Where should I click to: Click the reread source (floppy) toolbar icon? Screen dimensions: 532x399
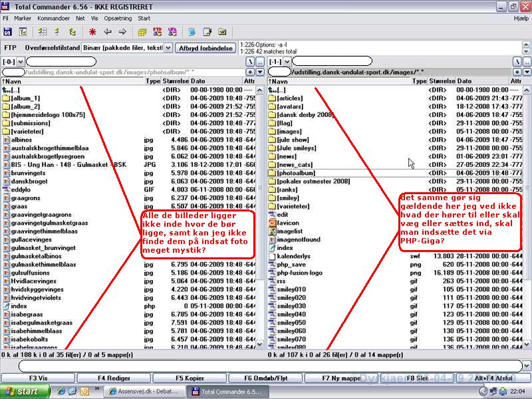pos(7,32)
